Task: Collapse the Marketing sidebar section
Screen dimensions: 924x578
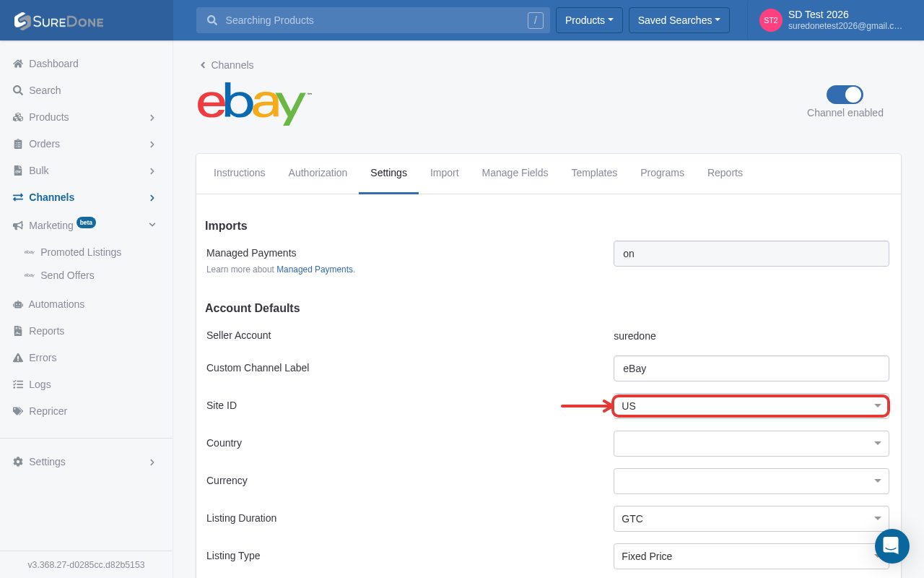Action: [152, 225]
